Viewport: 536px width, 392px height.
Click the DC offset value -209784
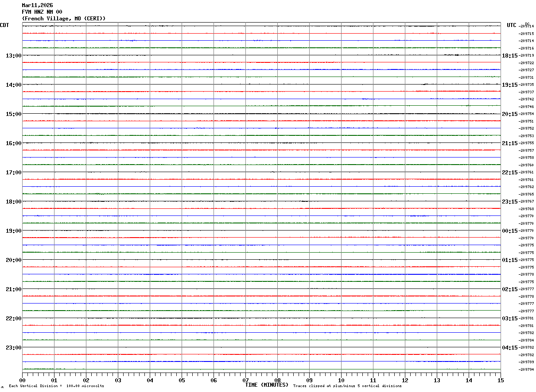click(x=526, y=340)
